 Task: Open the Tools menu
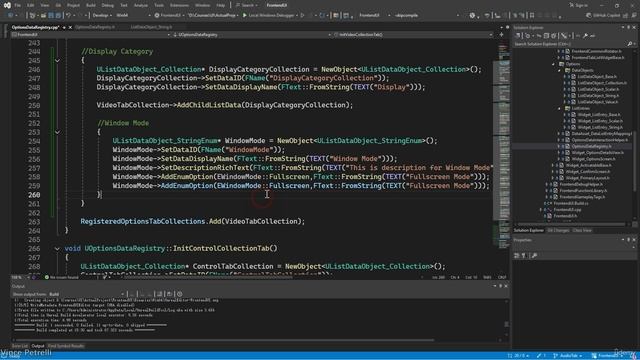pos(159,5)
